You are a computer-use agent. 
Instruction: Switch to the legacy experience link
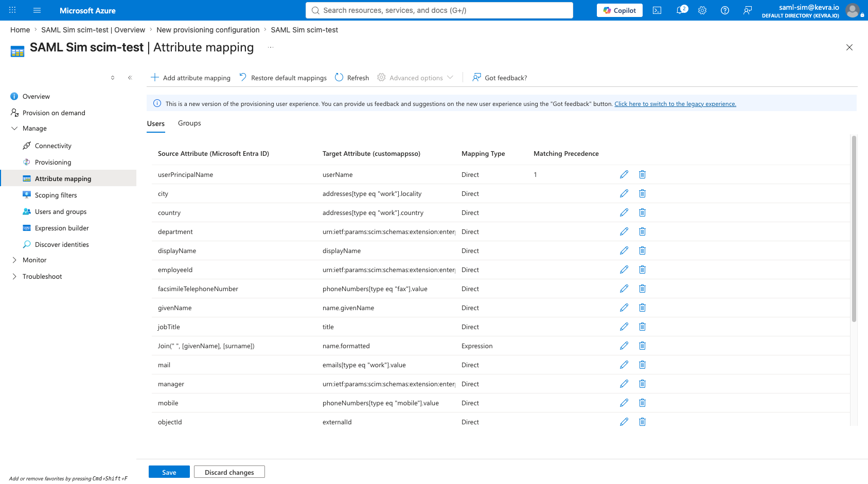coord(675,104)
